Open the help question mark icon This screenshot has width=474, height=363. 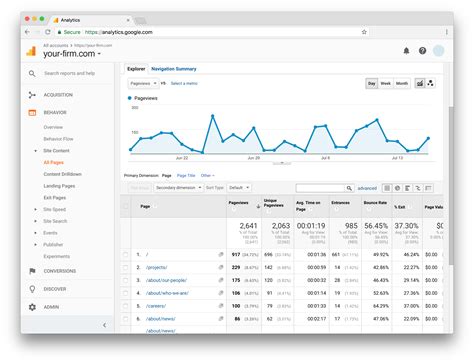click(422, 51)
